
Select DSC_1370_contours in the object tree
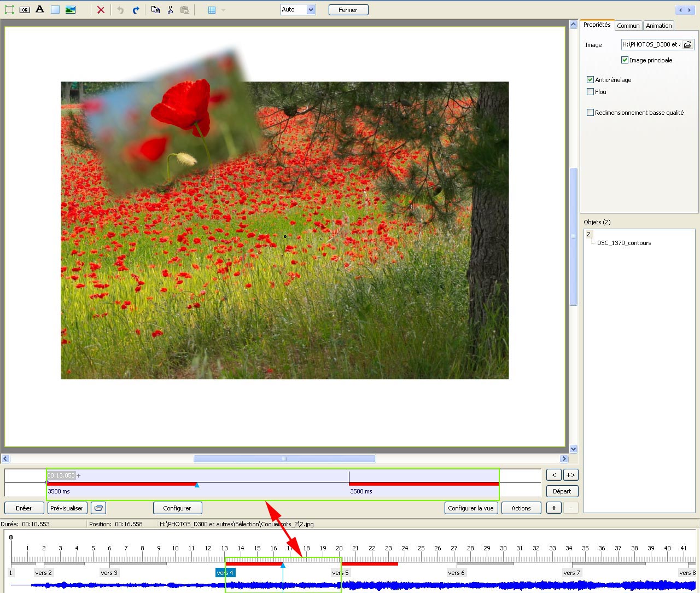click(x=624, y=243)
